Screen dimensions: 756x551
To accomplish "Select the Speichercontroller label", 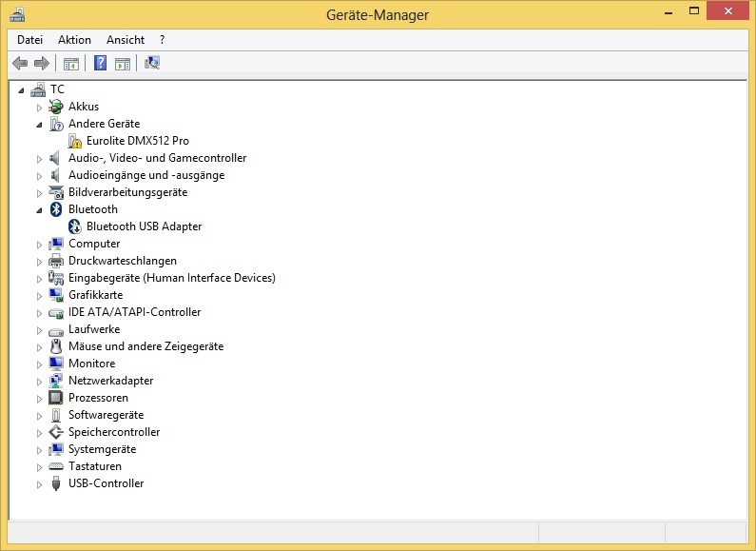I will coord(114,432).
